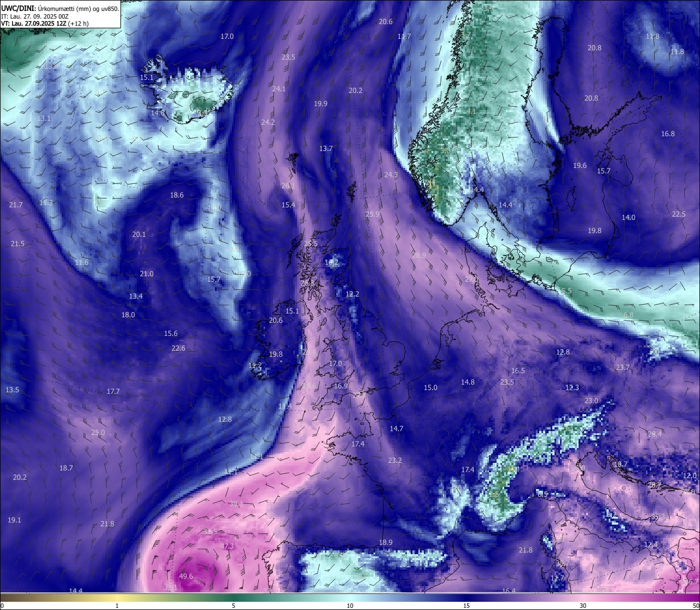Click the 15.0 value label

pyautogui.click(x=430, y=387)
